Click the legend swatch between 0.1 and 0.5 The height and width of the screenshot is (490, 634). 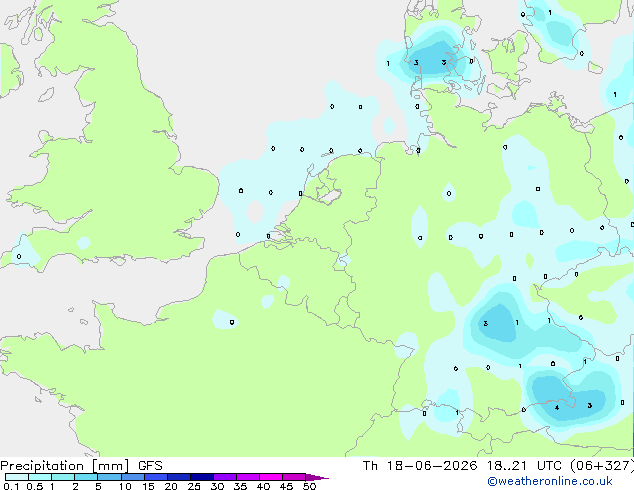pos(17,477)
